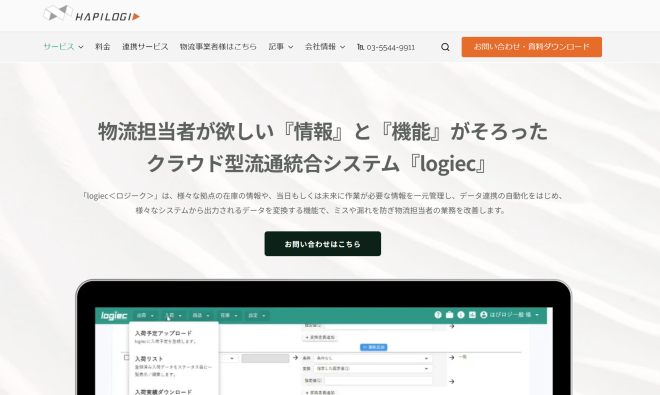Open 物流事業者様はこちら
660x395 pixels.
pos(218,47)
